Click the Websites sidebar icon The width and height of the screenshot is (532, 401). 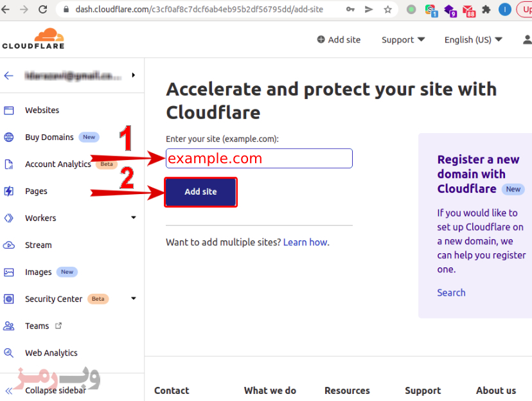9,111
